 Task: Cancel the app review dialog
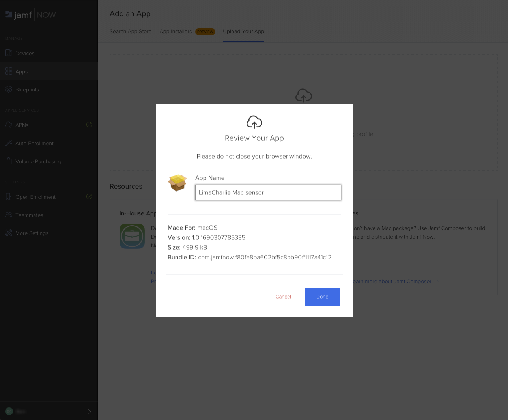[283, 297]
